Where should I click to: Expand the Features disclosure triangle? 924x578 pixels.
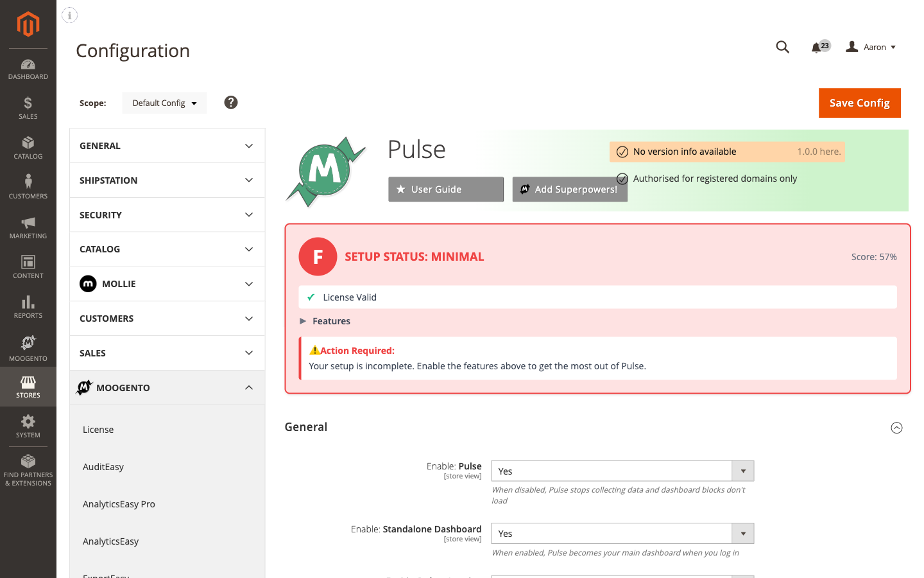(x=303, y=321)
